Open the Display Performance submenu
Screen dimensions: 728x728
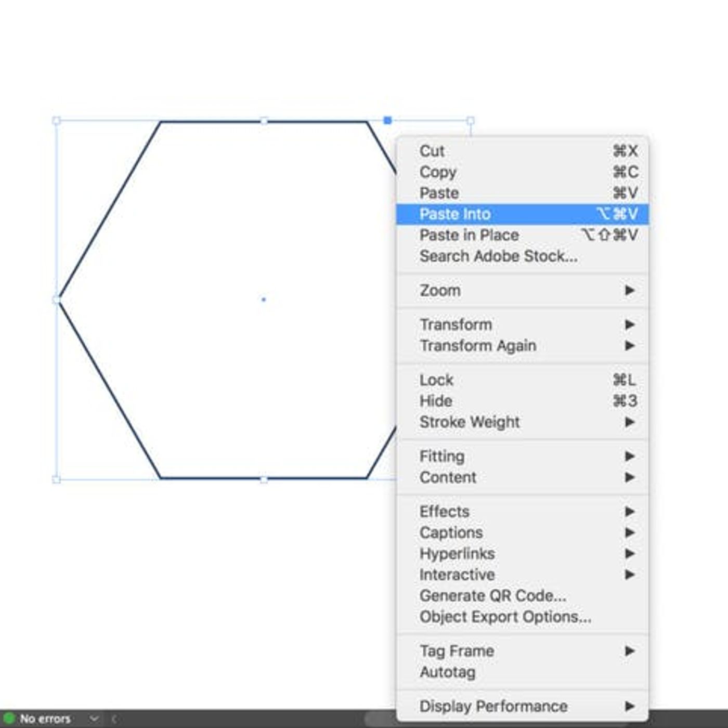point(522,706)
